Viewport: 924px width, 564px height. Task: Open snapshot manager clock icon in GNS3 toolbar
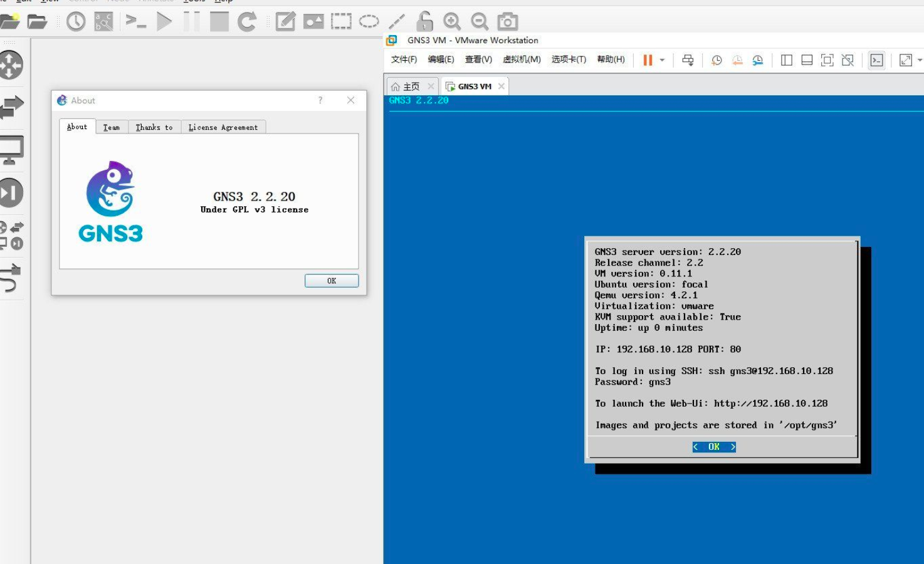pyautogui.click(x=76, y=22)
